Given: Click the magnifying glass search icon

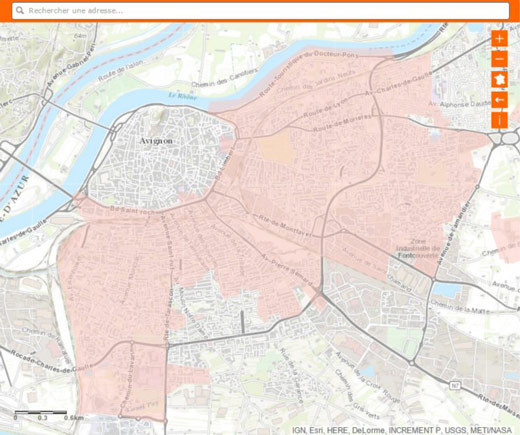Looking at the screenshot, I should click(x=20, y=11).
